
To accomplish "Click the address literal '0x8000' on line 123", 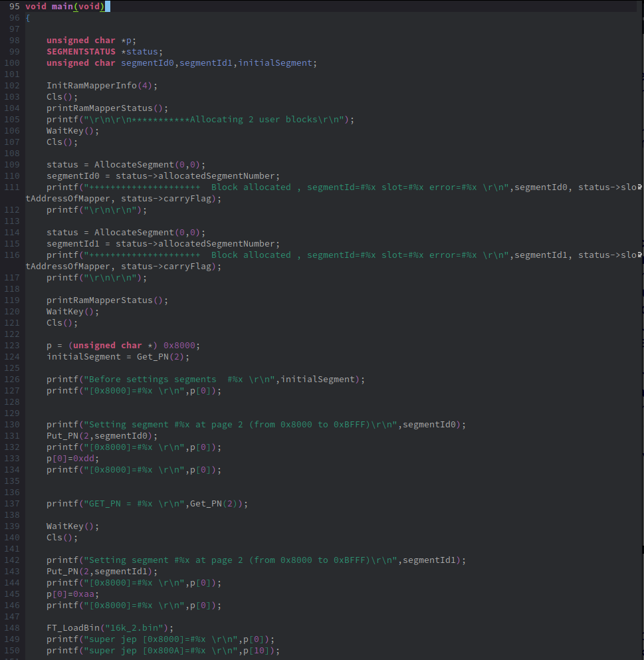I will [x=179, y=346].
